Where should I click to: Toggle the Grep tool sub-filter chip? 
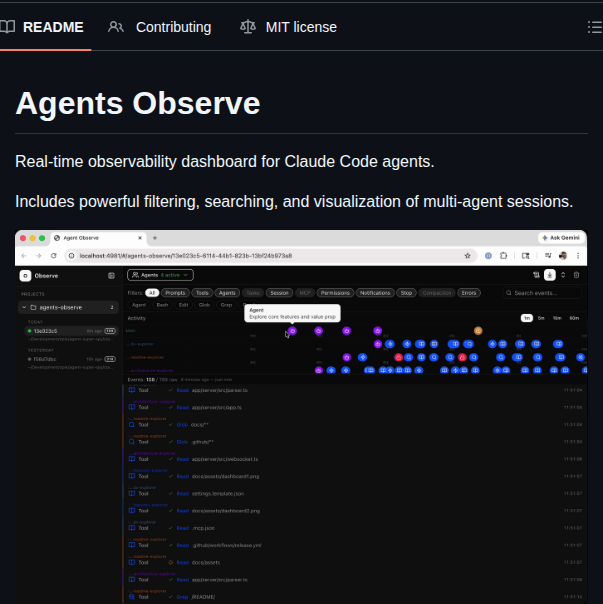[226, 305]
